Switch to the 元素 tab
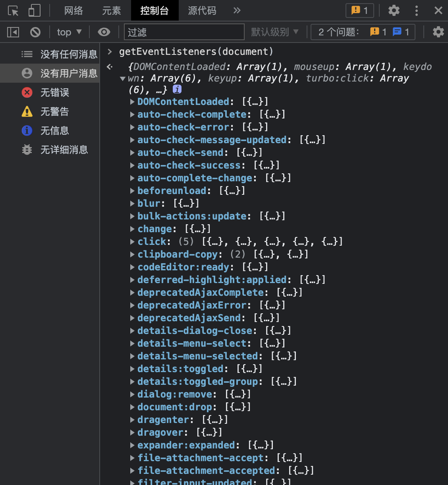This screenshot has width=448, height=485. (112, 10)
